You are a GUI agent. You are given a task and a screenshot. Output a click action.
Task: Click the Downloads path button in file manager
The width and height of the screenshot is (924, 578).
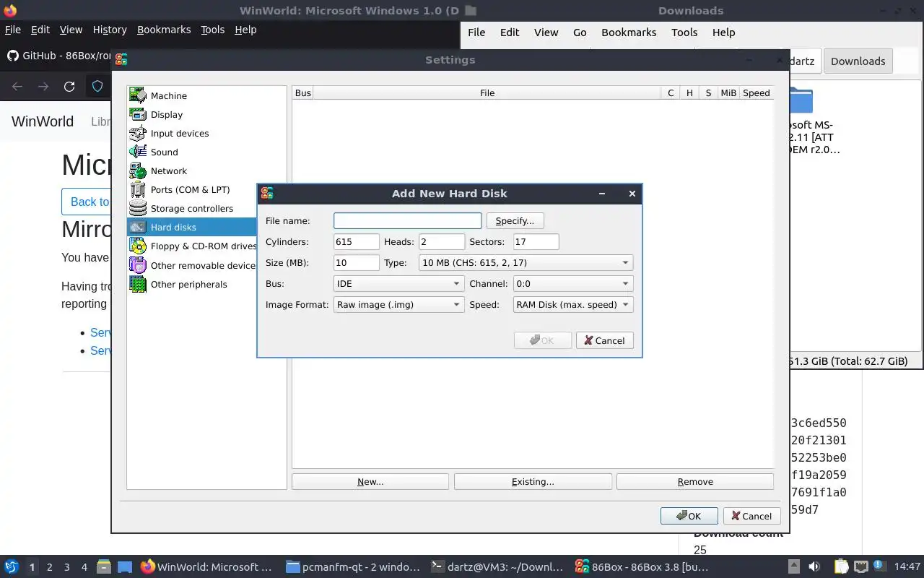[x=858, y=61]
